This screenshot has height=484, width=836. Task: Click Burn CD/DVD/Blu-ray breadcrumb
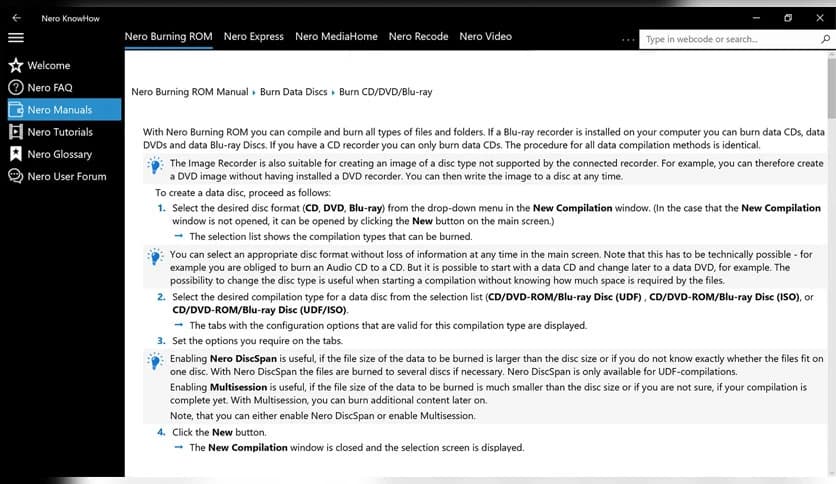pyautogui.click(x=385, y=92)
